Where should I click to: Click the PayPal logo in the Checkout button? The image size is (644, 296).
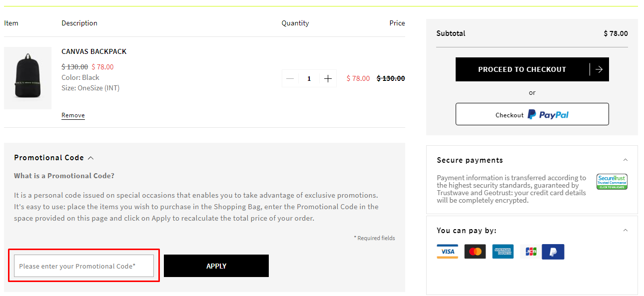tap(548, 114)
